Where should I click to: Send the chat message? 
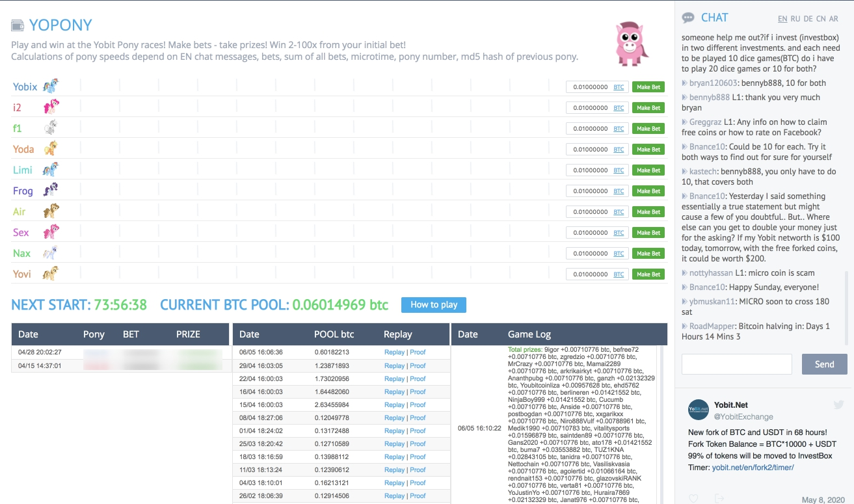pyautogui.click(x=824, y=364)
